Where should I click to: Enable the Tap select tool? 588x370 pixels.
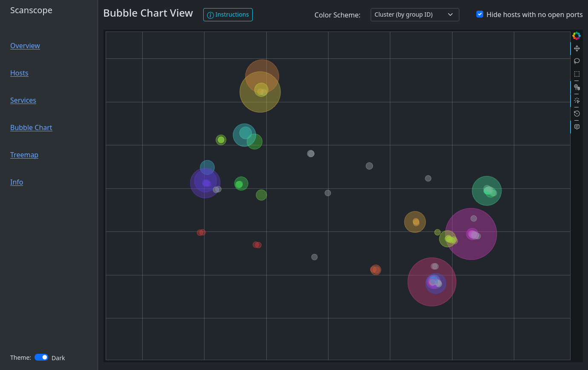pyautogui.click(x=576, y=101)
